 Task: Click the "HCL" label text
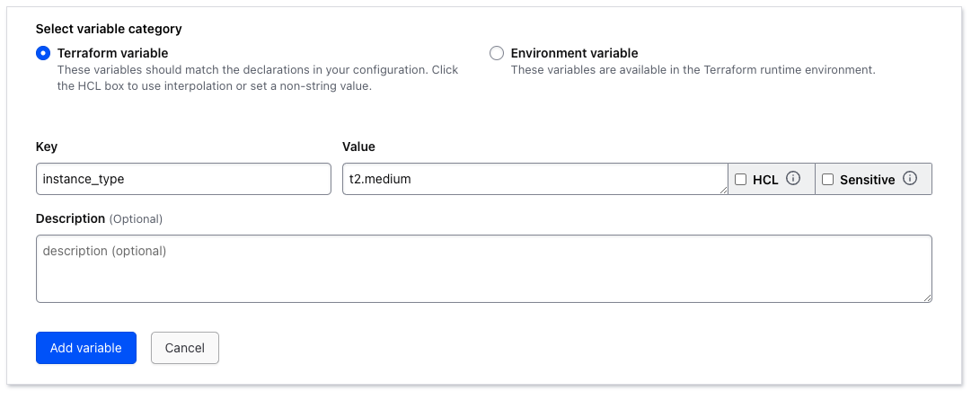765,180
